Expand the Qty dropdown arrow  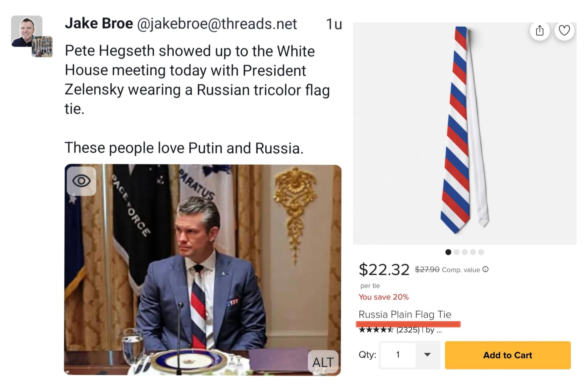coord(427,354)
